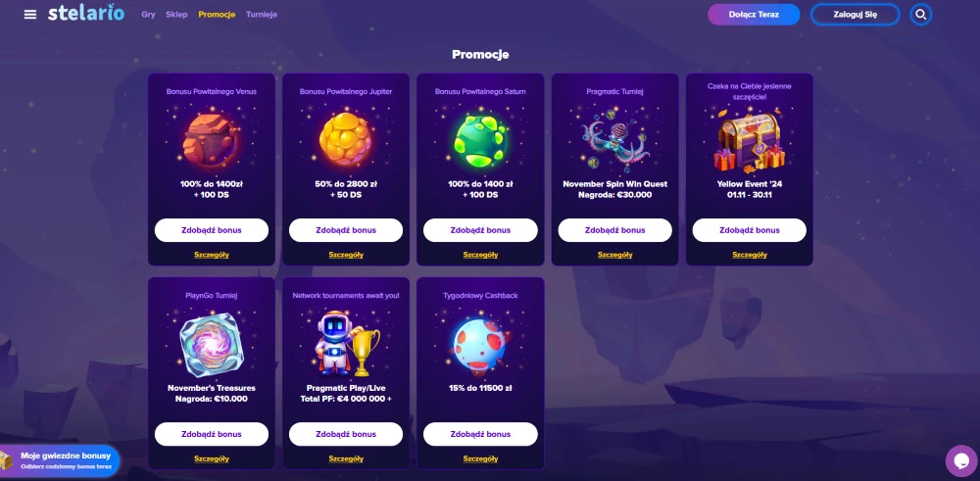980x481 pixels.
Task: Open the hamburger menu icon
Action: click(x=30, y=15)
